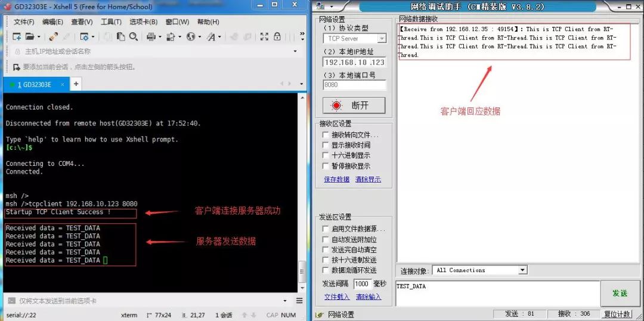The image size is (644, 321).
Task: Click the 发送间隔 1000 interval field
Action: click(x=363, y=283)
